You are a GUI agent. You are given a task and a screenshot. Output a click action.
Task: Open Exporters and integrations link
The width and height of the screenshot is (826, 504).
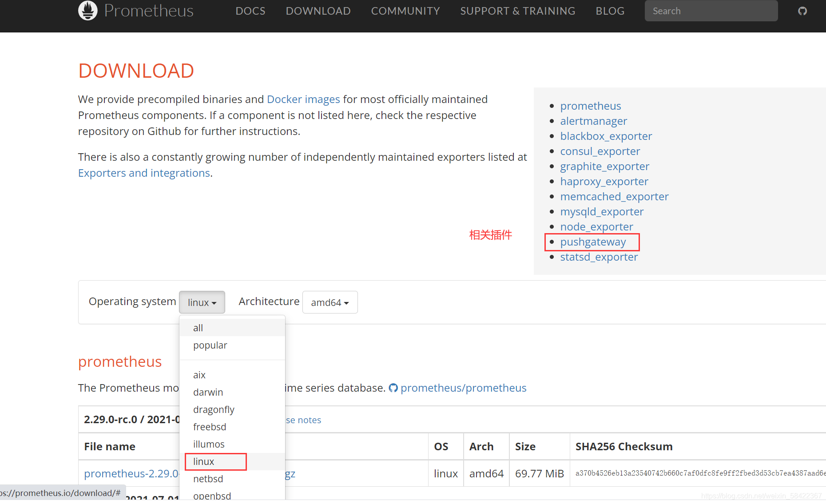click(x=144, y=173)
